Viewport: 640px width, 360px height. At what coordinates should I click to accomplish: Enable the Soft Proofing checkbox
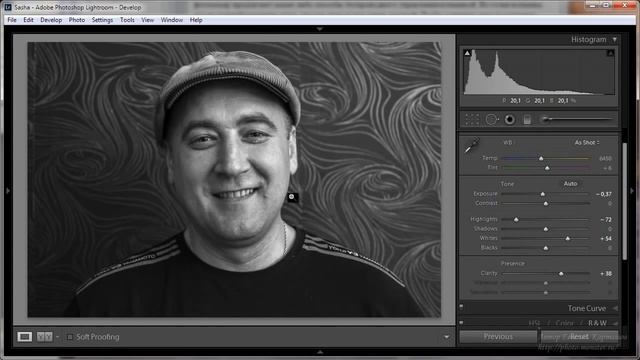[x=70, y=337]
